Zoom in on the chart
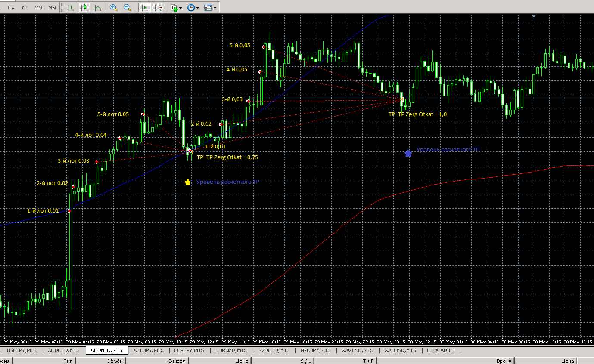 click(x=114, y=7)
